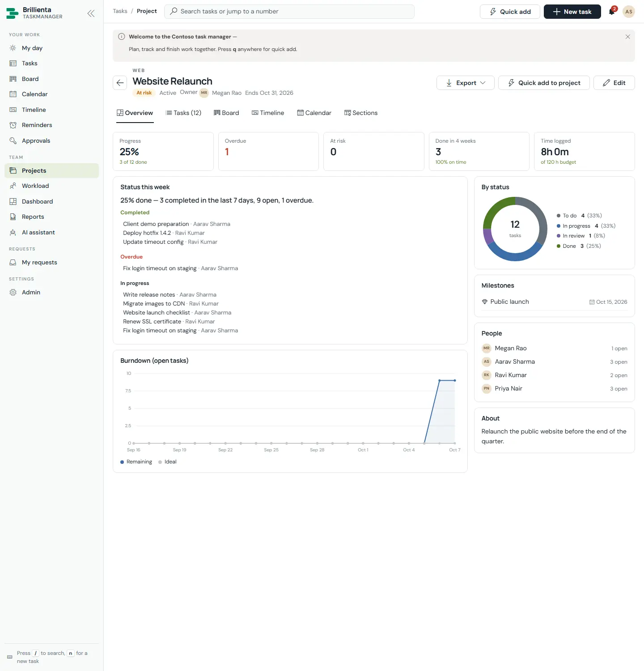Open My requests in sidebar
644x671 pixels.
point(51,263)
